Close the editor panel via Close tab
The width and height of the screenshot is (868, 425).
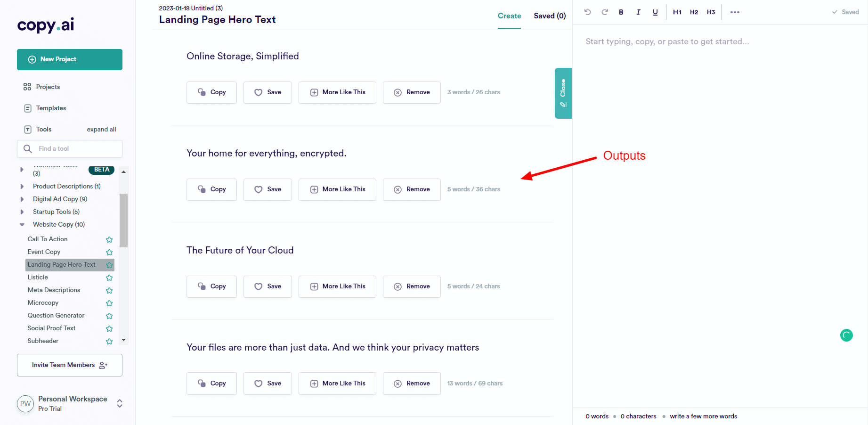(x=563, y=93)
